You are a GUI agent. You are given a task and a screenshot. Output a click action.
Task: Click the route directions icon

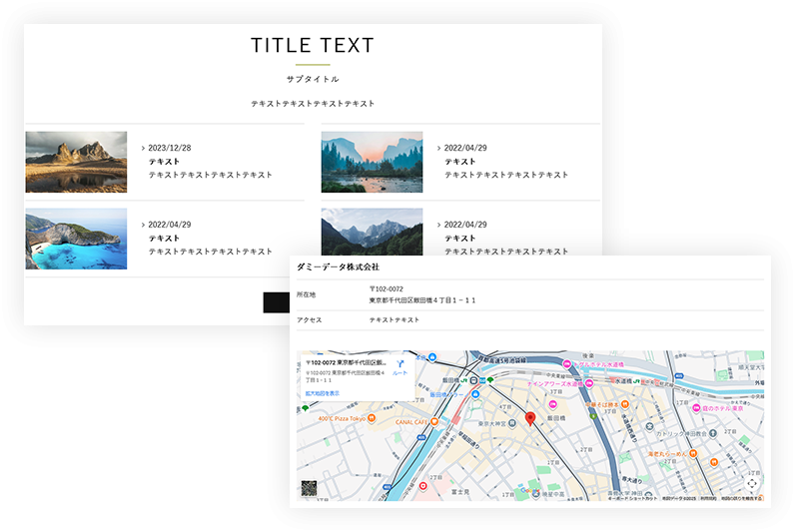399,363
